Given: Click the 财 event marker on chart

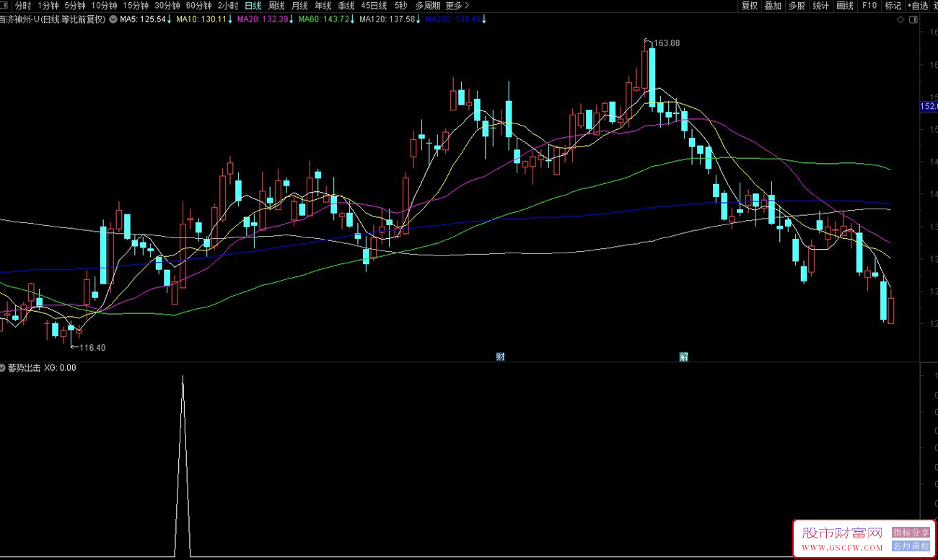Looking at the screenshot, I should pos(500,356).
